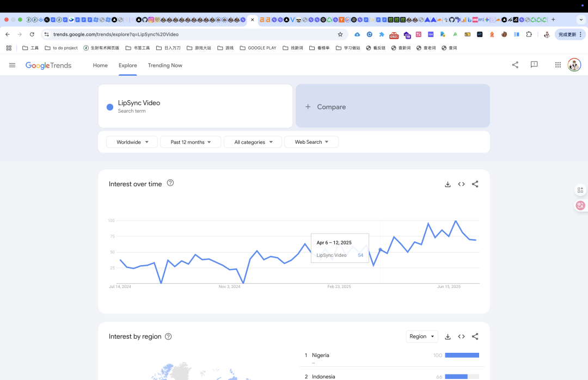Select Indonesia in the region list
Viewport: 588px width, 380px height.
[x=323, y=377]
